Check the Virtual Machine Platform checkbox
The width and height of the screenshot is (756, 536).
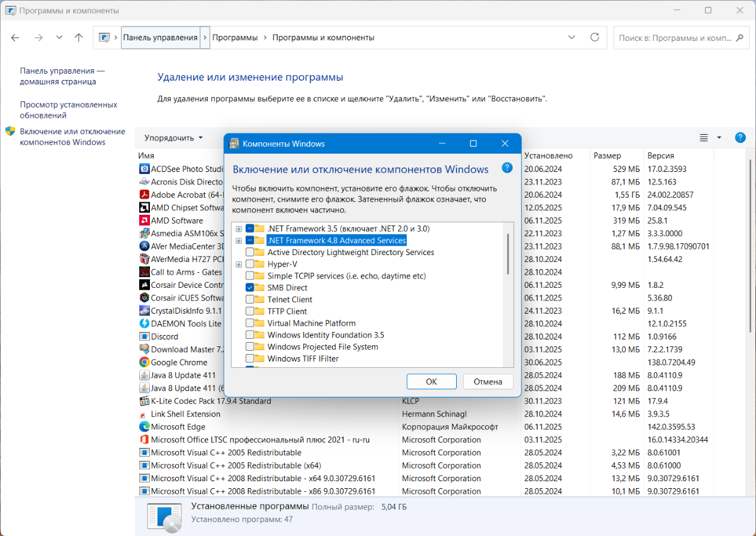(250, 323)
